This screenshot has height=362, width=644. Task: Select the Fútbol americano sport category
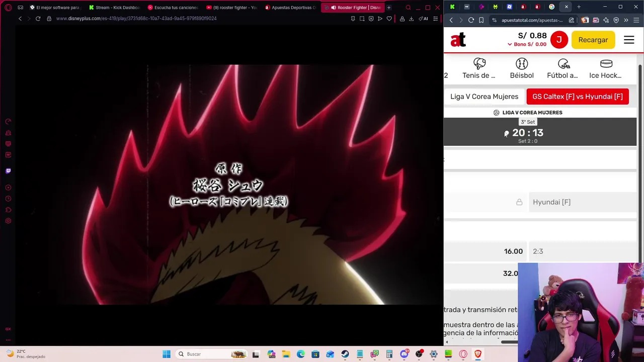(x=562, y=69)
